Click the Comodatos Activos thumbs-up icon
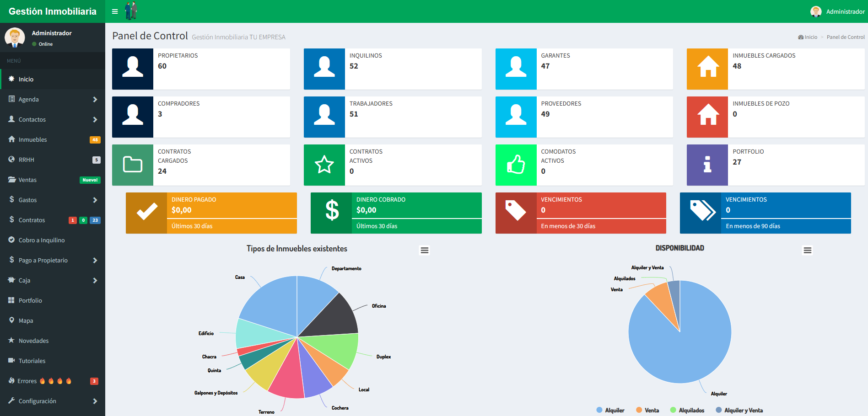The image size is (868, 416). 516,165
